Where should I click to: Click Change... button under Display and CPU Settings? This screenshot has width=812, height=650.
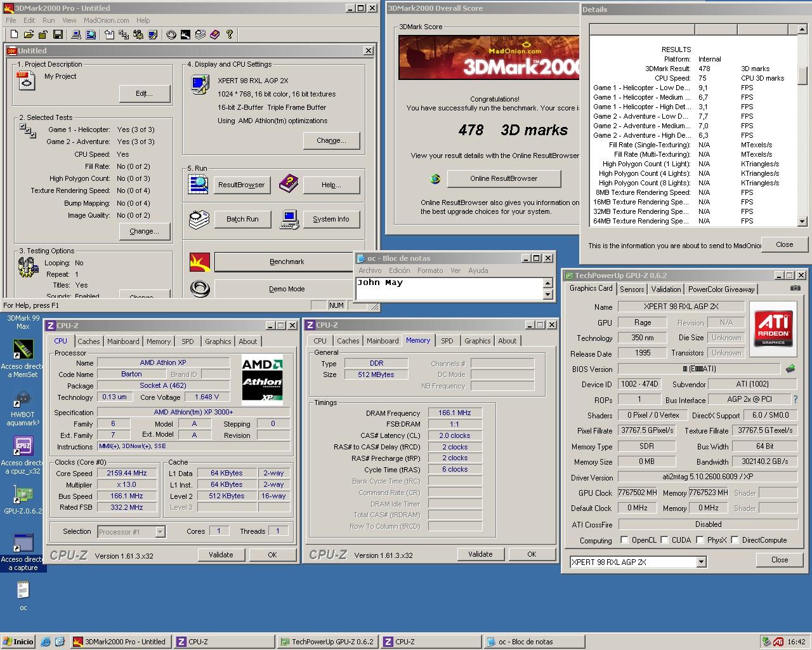tap(331, 140)
